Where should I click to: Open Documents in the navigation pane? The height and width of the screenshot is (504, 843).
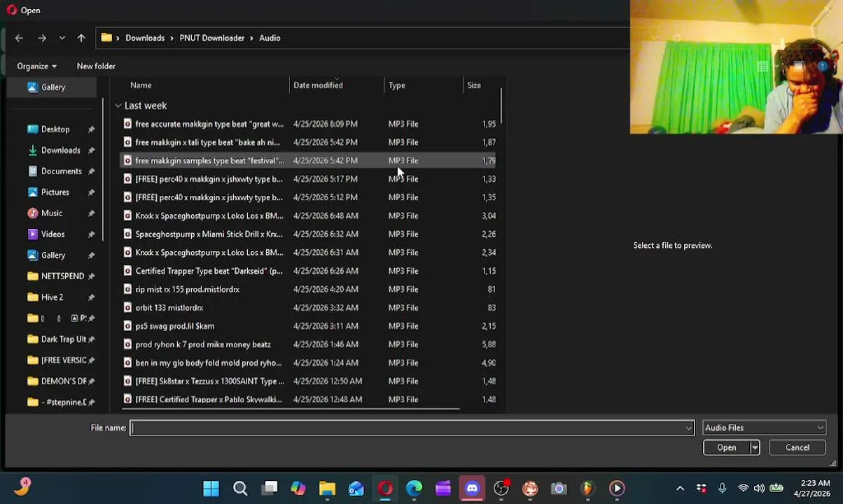tap(61, 171)
